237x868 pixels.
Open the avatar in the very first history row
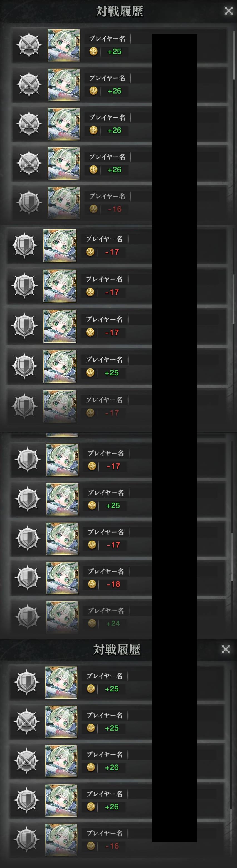(x=64, y=46)
